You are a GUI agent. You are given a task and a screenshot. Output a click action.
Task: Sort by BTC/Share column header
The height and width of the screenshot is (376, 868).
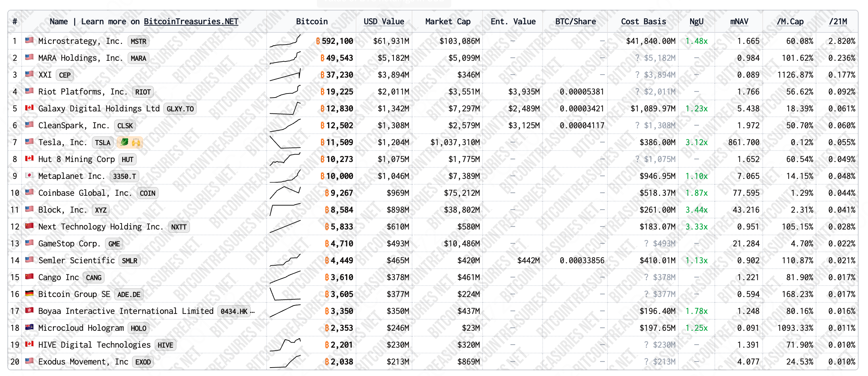click(x=575, y=22)
